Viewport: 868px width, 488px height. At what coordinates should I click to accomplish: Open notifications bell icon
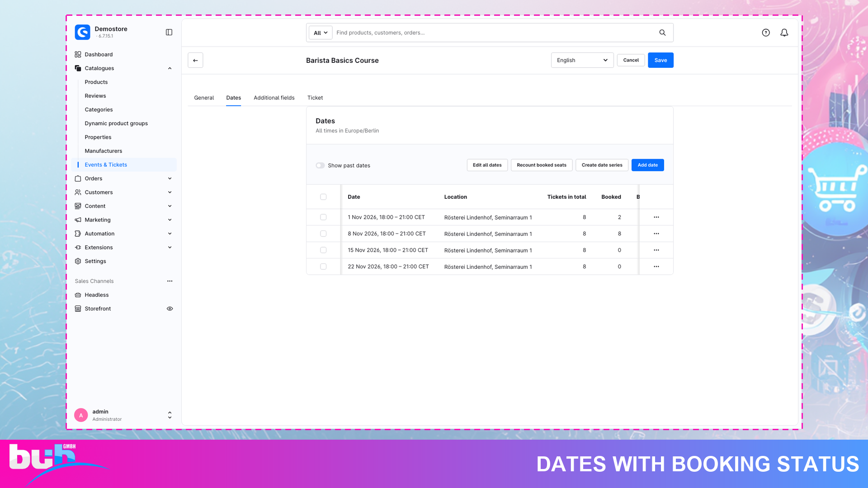784,33
